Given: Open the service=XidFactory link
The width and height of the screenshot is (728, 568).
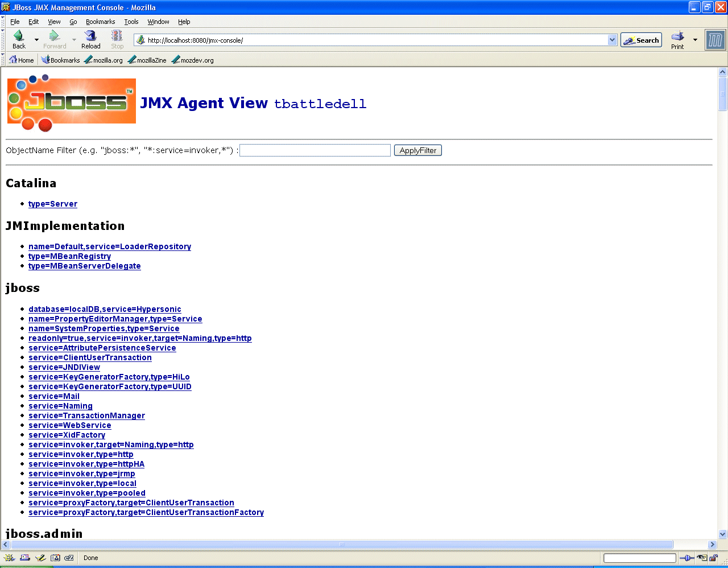Looking at the screenshot, I should click(67, 435).
